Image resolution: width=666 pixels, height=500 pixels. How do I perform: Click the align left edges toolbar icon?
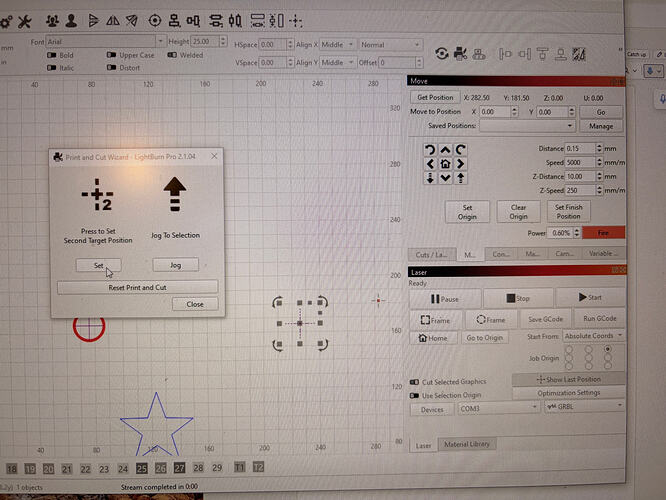(x=505, y=54)
